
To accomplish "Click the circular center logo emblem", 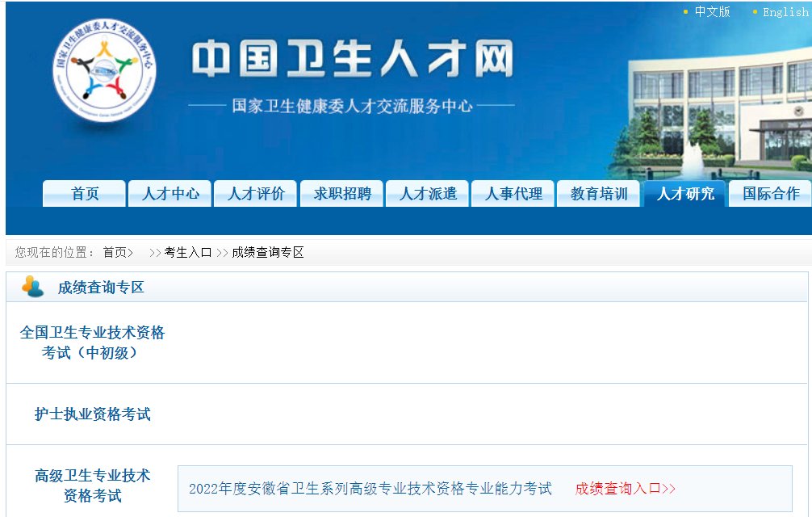I will click(105, 71).
